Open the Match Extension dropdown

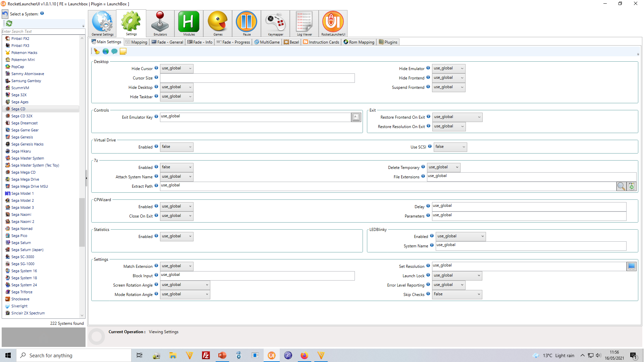[176, 266]
